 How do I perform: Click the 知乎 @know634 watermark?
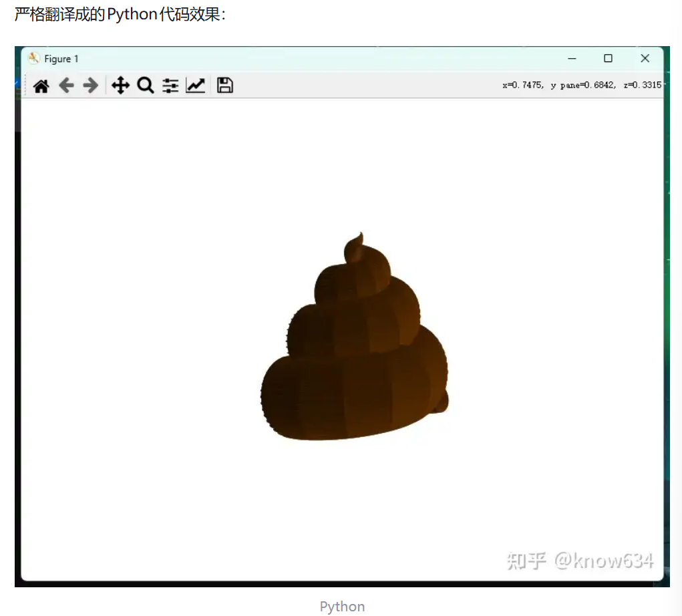[x=579, y=560]
